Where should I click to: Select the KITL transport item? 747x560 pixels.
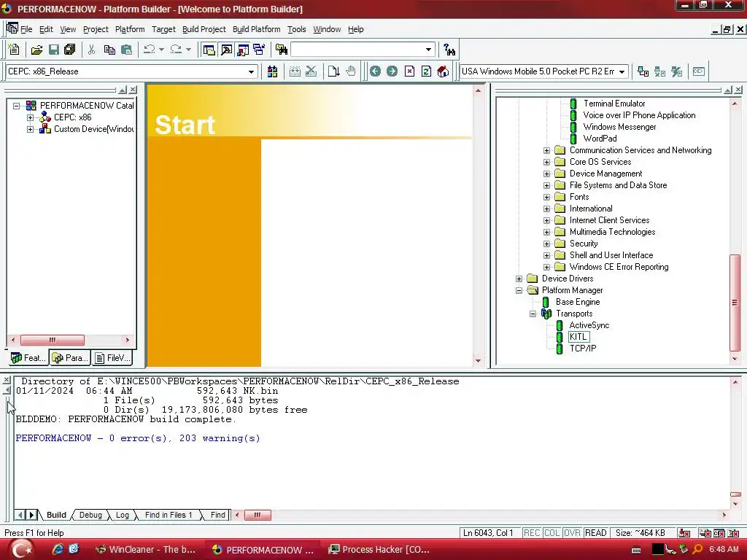pos(578,337)
